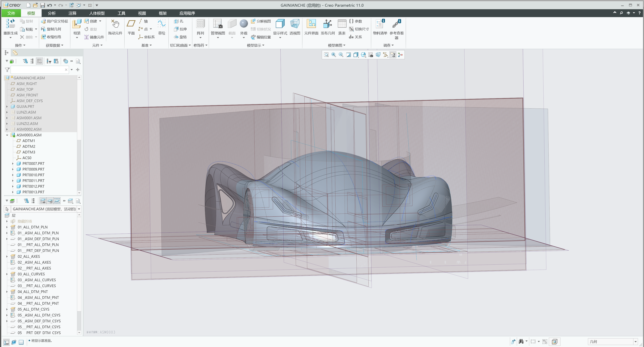This screenshot has width=644, height=347.
Task: Collapse the ASM0003.ASM tree node
Action: click(7, 135)
